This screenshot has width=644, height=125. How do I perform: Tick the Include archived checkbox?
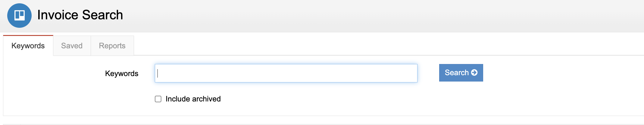158,99
